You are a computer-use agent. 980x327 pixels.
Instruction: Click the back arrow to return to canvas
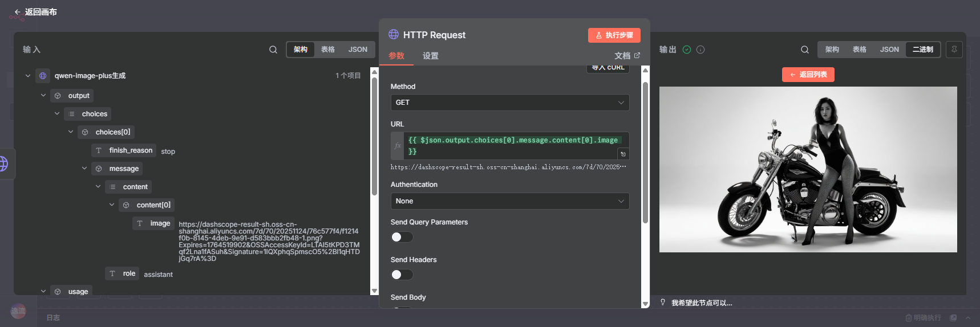tap(18, 12)
